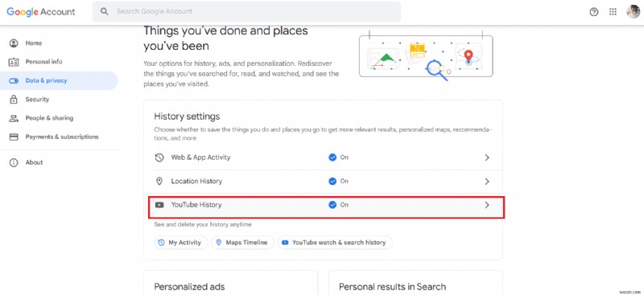Click the About info icon
Screen dimensions: 644x295
pyautogui.click(x=14, y=162)
